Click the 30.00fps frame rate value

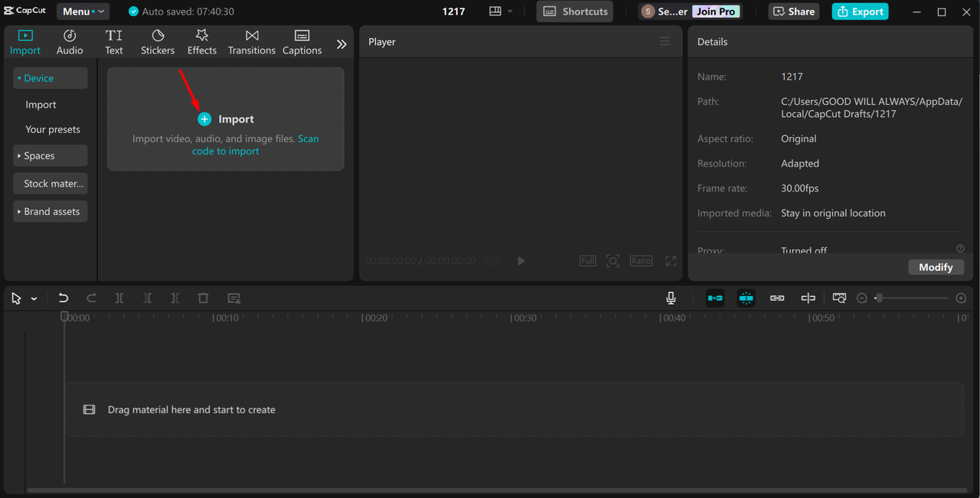click(799, 188)
